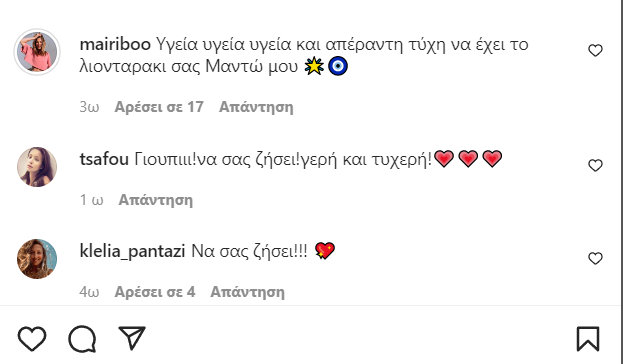Open mairiboo's profile picture
The width and height of the screenshot is (623, 364).
[x=37, y=52]
